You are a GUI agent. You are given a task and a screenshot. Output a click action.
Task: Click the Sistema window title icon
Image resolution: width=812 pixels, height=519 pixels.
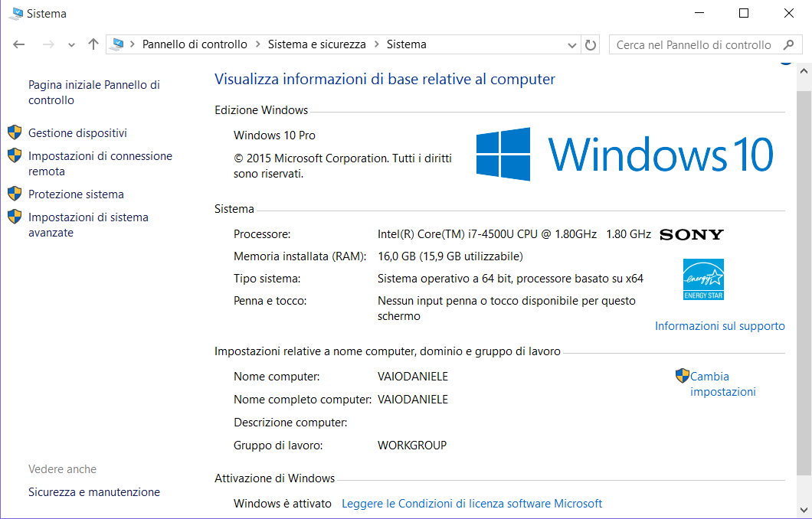pos(16,14)
